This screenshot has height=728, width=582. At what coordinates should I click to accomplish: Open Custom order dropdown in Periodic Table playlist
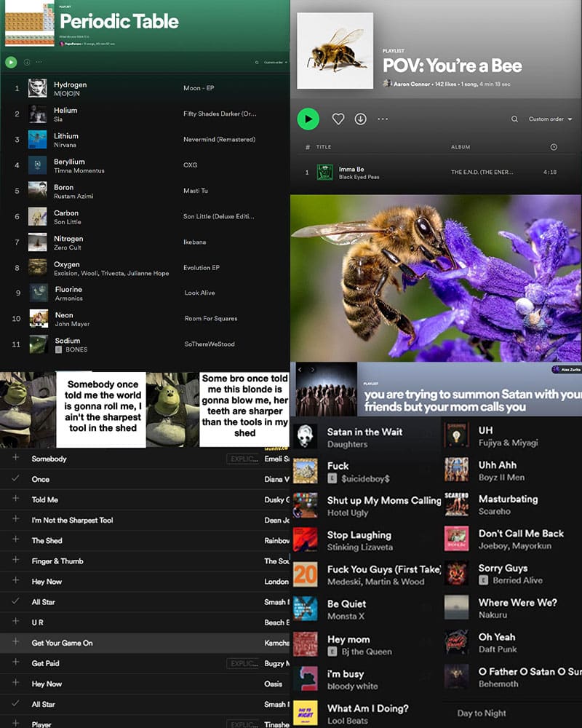(276, 62)
